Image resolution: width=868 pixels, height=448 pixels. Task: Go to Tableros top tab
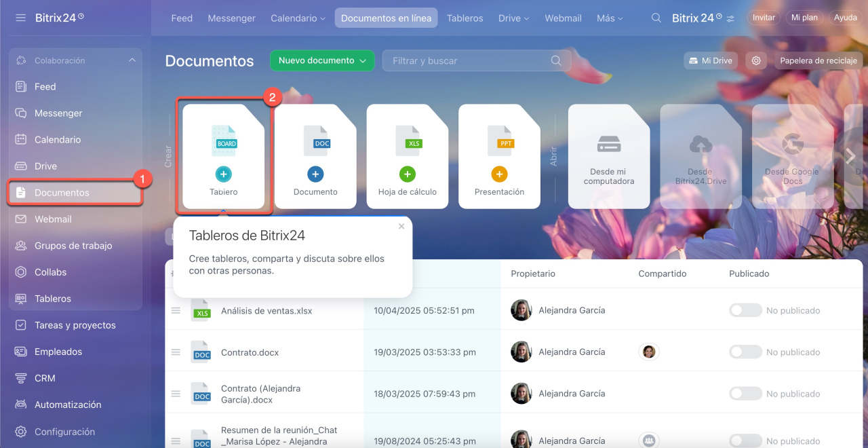pos(465,18)
